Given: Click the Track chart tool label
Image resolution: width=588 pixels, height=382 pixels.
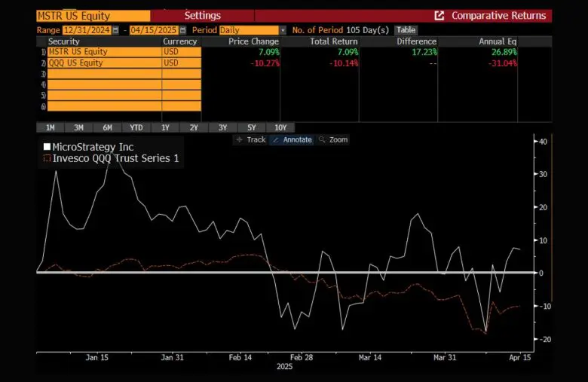Looking at the screenshot, I should point(256,140).
